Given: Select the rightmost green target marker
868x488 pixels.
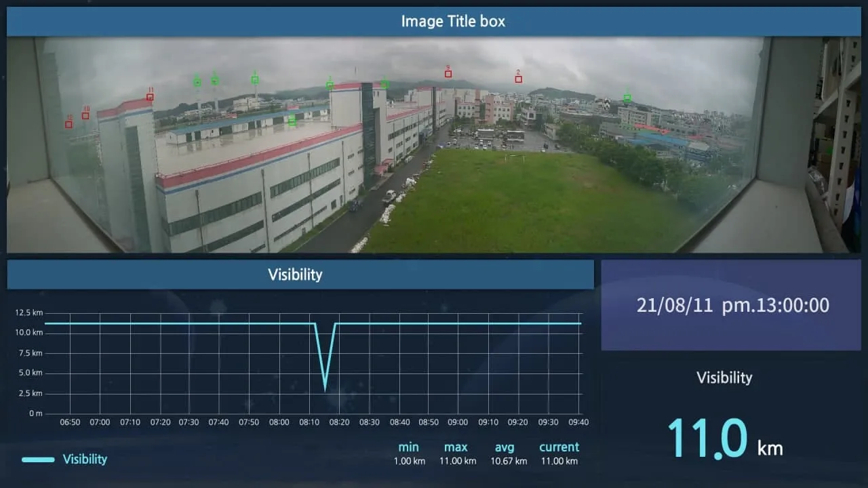Looking at the screenshot, I should tap(627, 98).
